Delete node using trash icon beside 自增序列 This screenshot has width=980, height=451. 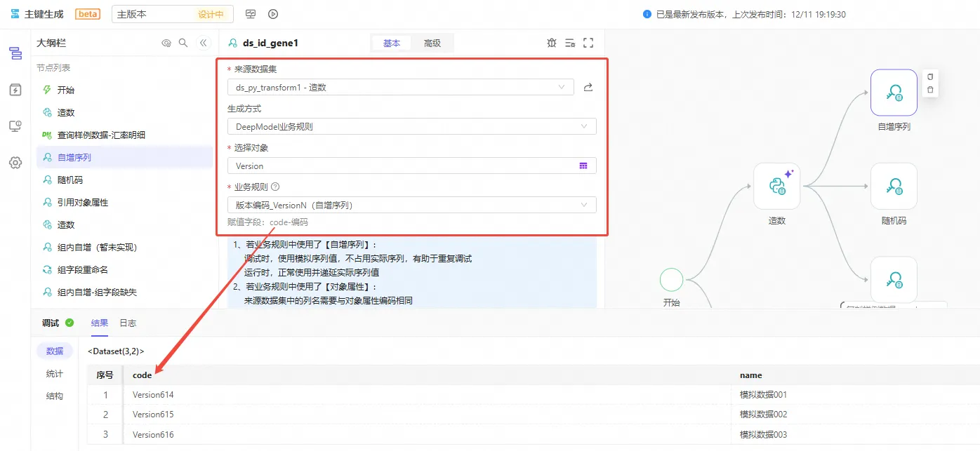pyautogui.click(x=930, y=90)
